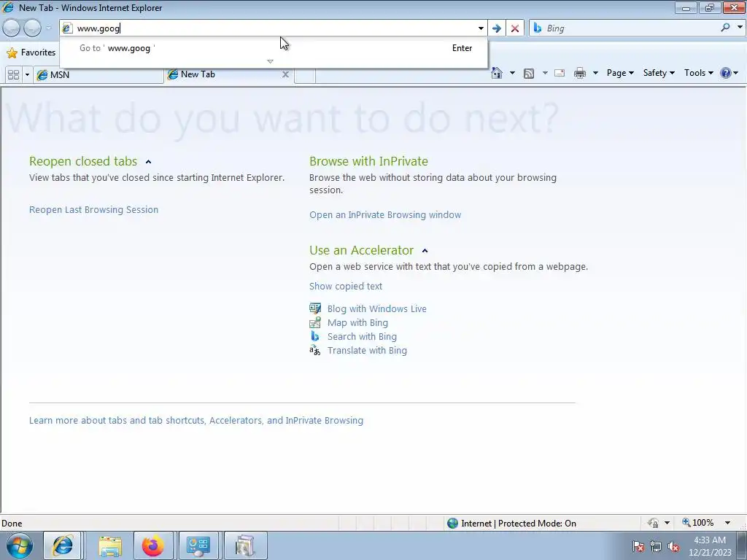Click the Go to address arrow
This screenshot has height=560, width=747.
click(x=496, y=28)
